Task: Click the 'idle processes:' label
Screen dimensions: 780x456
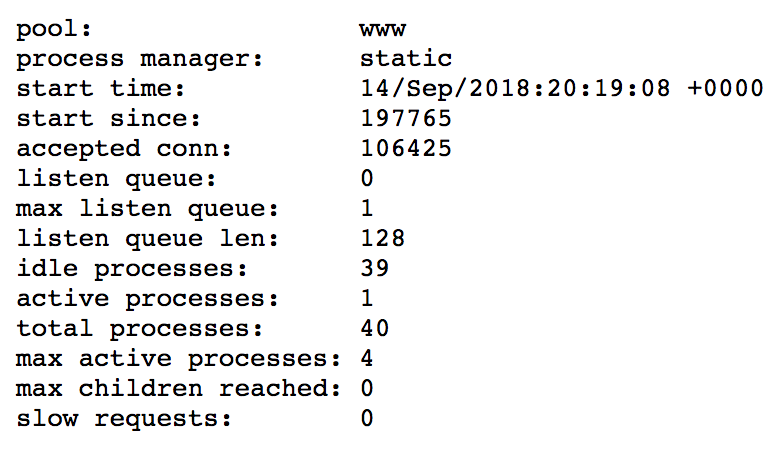Action: [x=132, y=269]
